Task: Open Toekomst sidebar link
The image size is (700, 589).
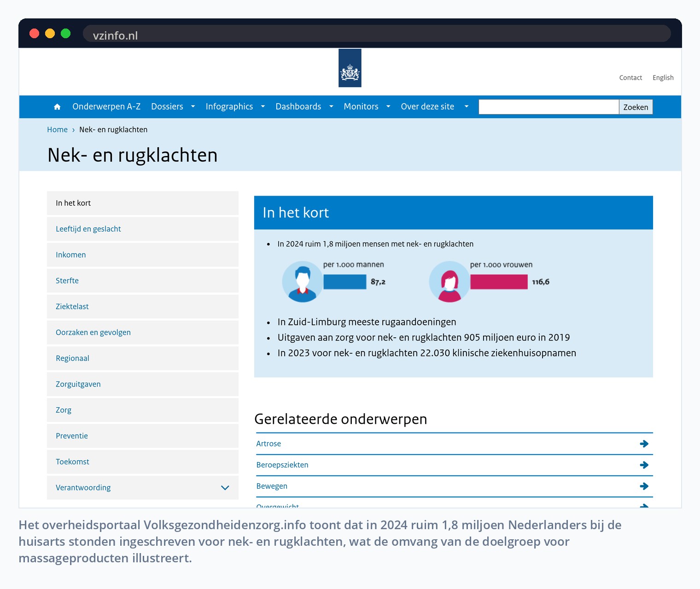Action: tap(143, 462)
